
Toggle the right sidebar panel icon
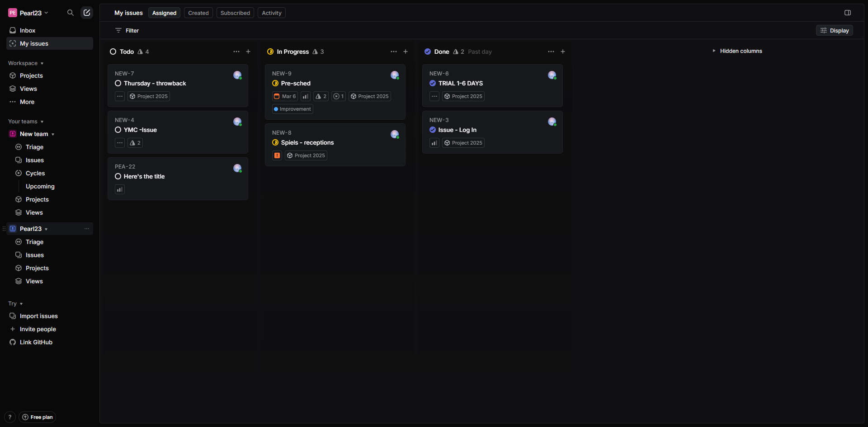[x=848, y=13]
